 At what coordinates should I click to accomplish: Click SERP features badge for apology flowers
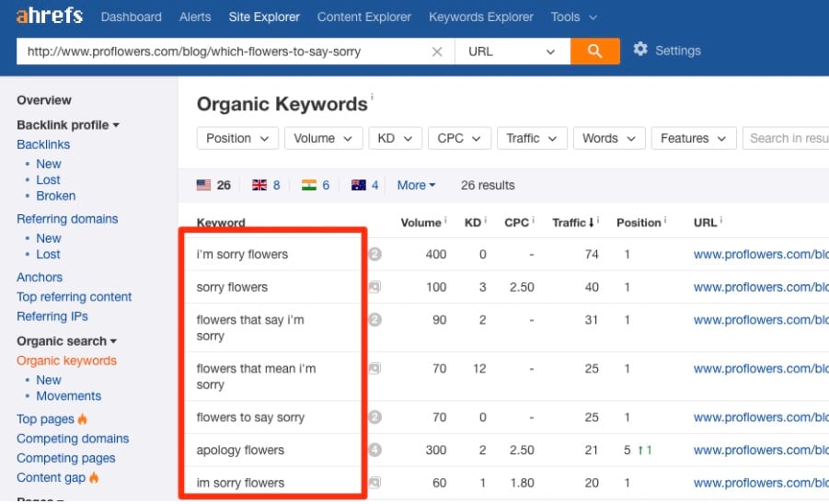click(374, 450)
